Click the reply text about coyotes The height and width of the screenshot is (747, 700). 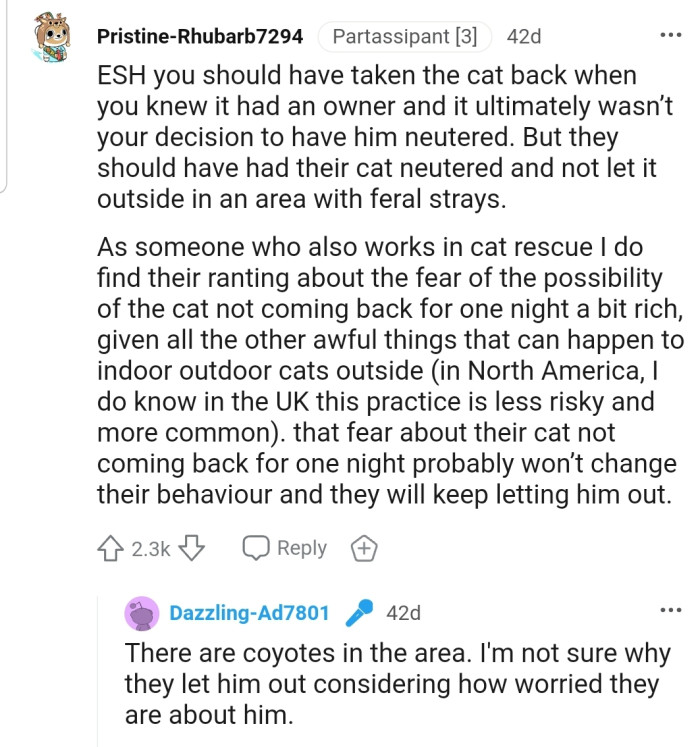tap(392, 684)
